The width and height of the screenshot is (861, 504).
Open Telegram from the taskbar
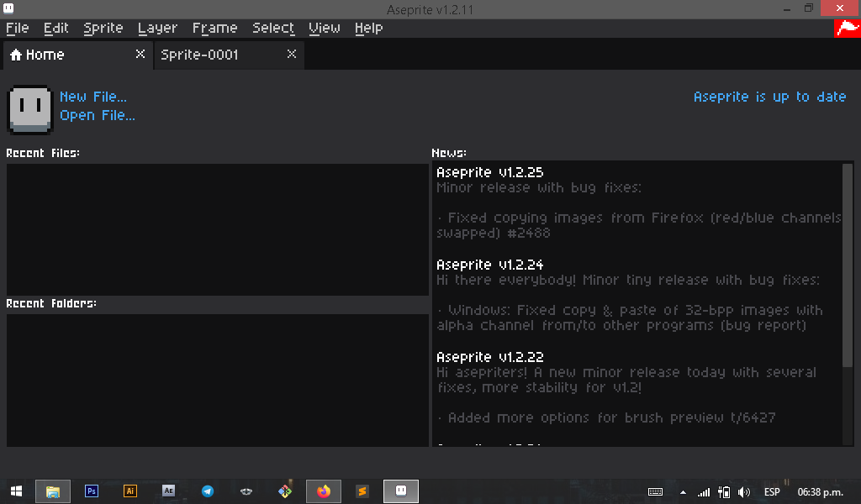[208, 491]
